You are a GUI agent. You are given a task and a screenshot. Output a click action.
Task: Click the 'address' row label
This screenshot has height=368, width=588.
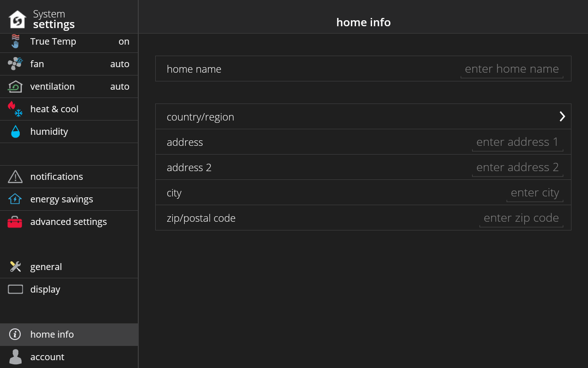click(x=185, y=142)
